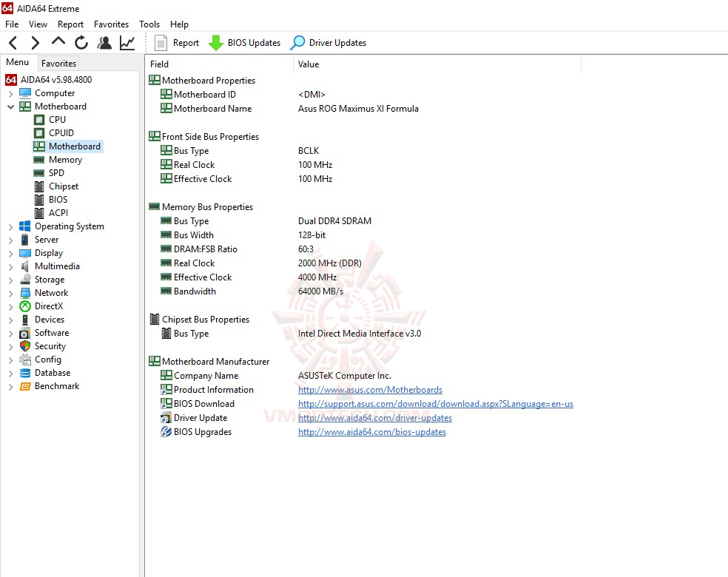Click the Network icon in the tree
This screenshot has height=577, width=728.
(x=25, y=294)
